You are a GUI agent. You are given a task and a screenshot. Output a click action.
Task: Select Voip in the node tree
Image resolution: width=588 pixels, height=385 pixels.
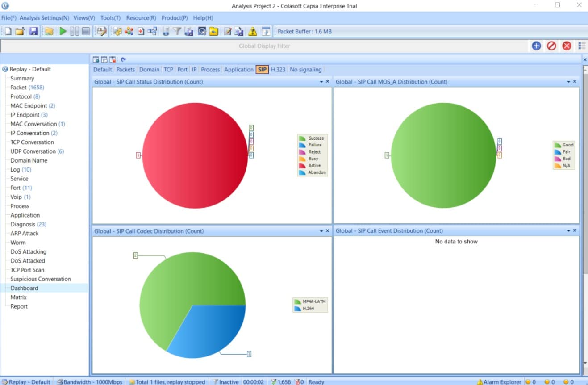coord(17,197)
